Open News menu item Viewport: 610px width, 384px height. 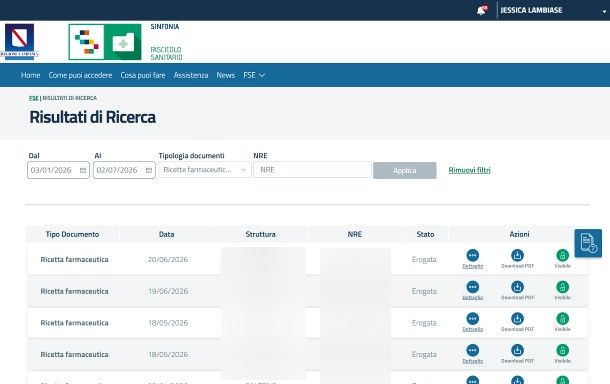226,75
